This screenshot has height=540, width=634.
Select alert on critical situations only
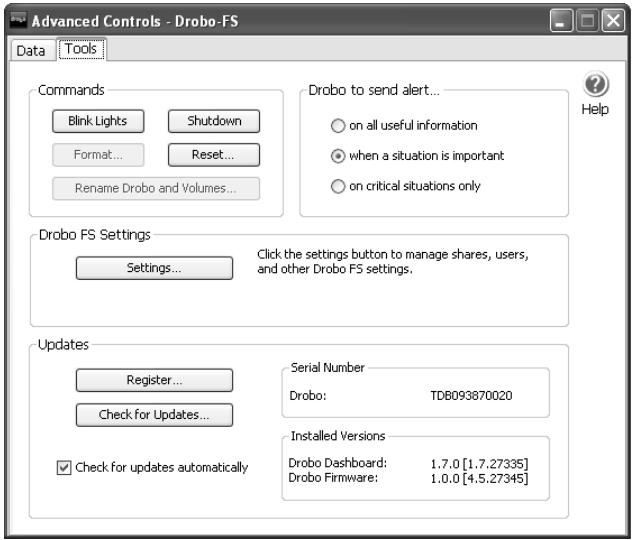(338, 186)
